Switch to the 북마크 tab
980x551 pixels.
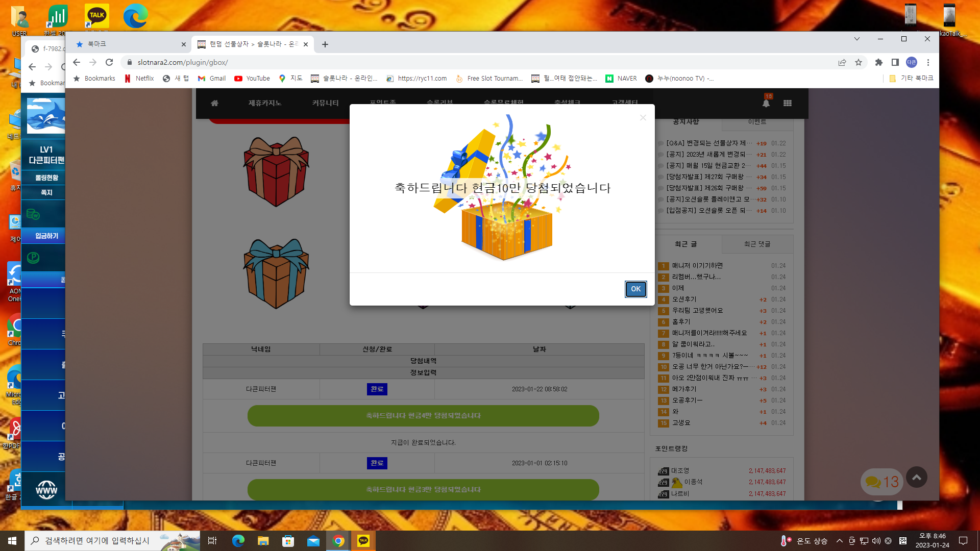tap(130, 44)
